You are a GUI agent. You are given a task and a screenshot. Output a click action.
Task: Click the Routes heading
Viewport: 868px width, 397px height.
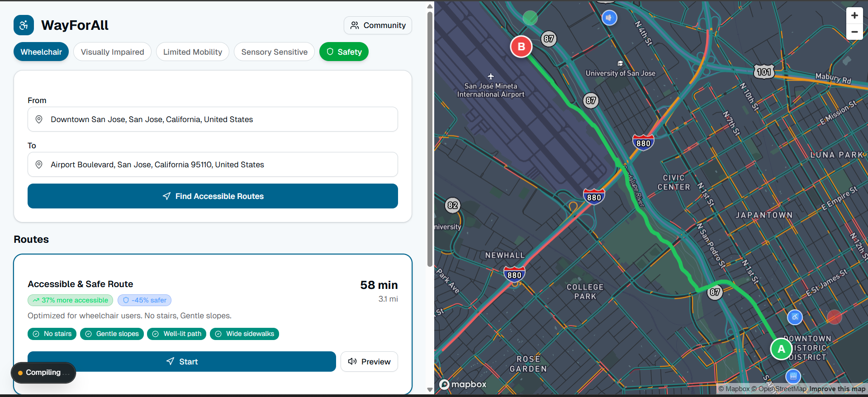(x=31, y=239)
